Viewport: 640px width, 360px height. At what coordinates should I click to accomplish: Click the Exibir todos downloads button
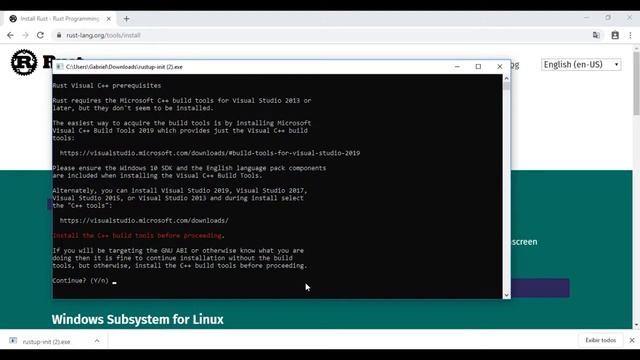coord(600,340)
